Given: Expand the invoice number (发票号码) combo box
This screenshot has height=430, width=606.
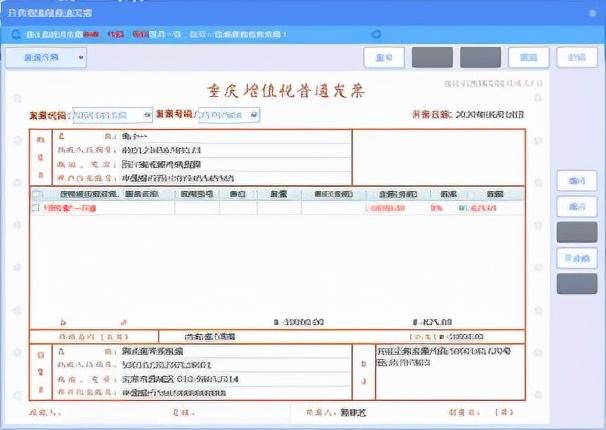Looking at the screenshot, I should pos(229,115).
